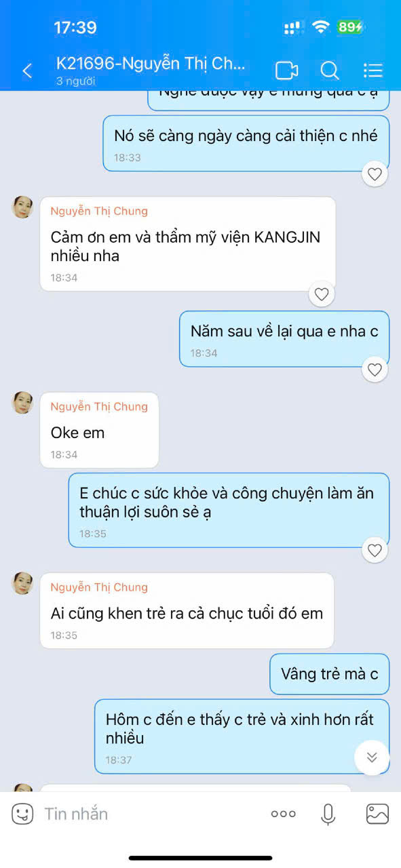This screenshot has width=401, height=868.
Task: Like the "E chúc c sức khỏe" message
Action: (x=375, y=550)
